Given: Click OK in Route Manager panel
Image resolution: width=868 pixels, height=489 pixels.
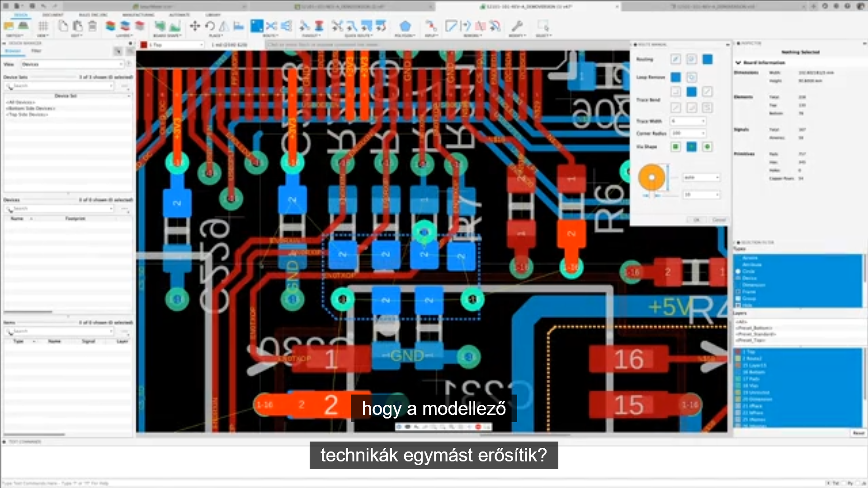Looking at the screenshot, I should click(x=696, y=220).
